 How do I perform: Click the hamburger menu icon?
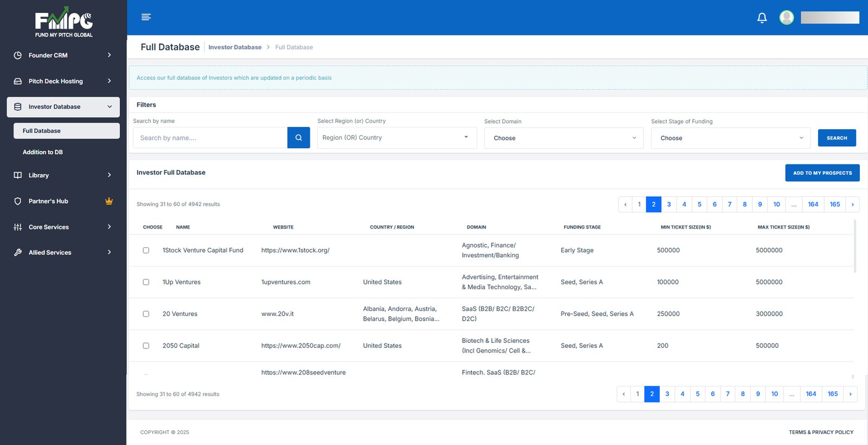tap(146, 17)
